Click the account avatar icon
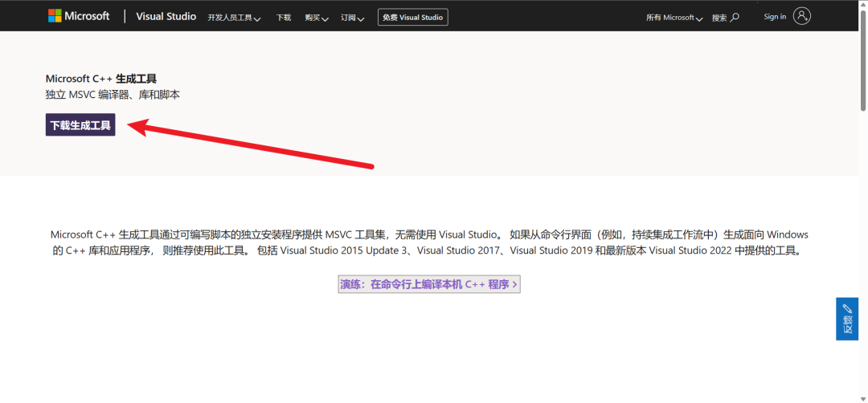This screenshot has height=403, width=868. [801, 16]
